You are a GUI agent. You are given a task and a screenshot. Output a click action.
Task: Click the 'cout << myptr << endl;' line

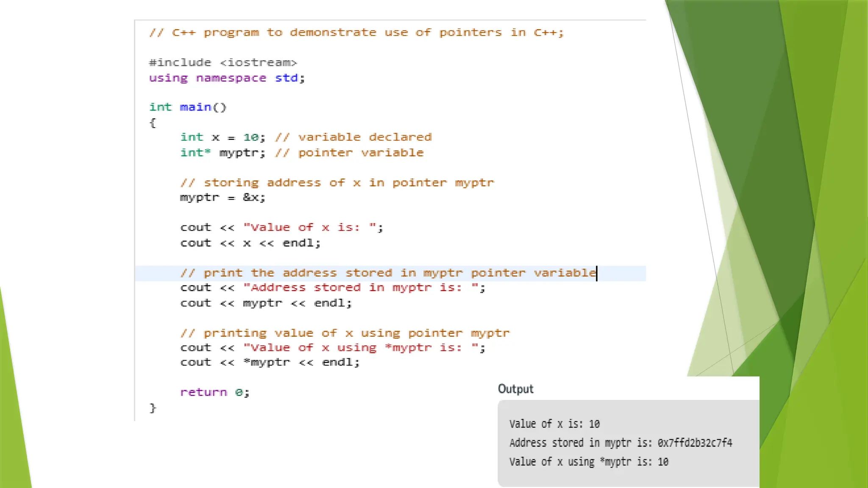click(266, 303)
